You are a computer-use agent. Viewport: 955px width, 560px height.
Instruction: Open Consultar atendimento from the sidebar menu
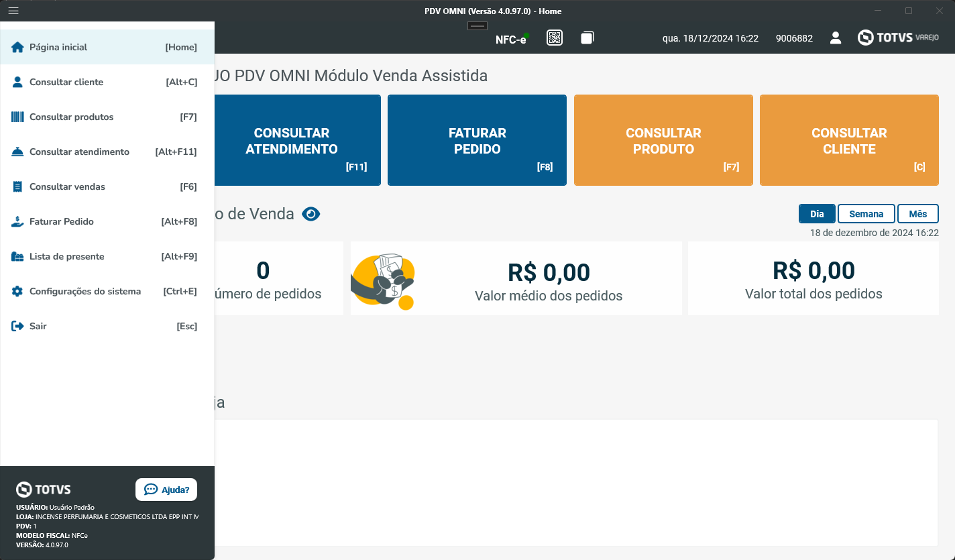point(79,152)
